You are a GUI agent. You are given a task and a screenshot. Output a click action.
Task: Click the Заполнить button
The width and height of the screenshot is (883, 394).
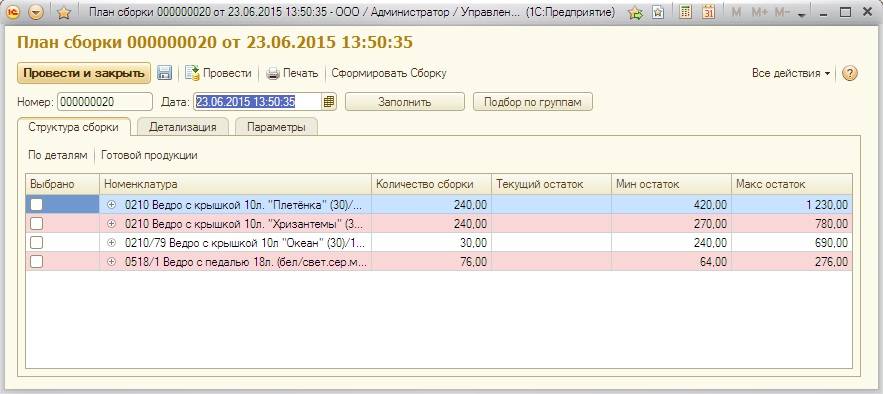coord(405,102)
